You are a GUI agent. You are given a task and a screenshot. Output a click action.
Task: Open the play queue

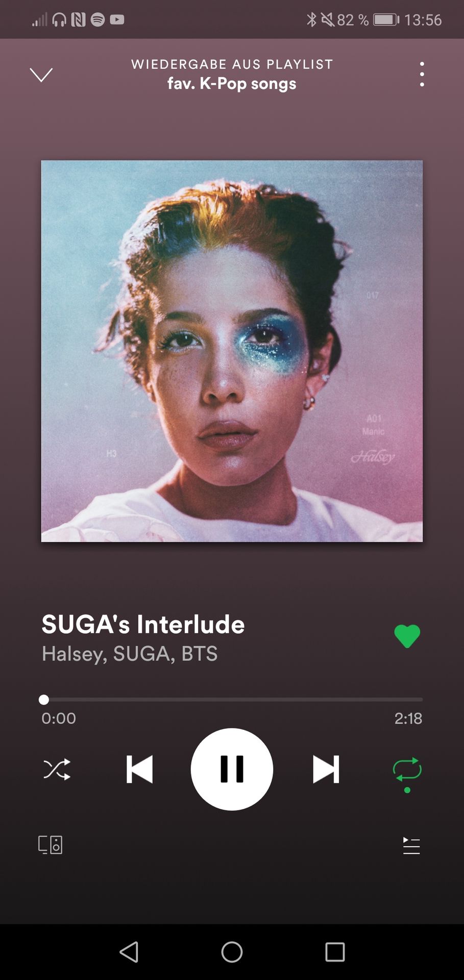pyautogui.click(x=411, y=845)
